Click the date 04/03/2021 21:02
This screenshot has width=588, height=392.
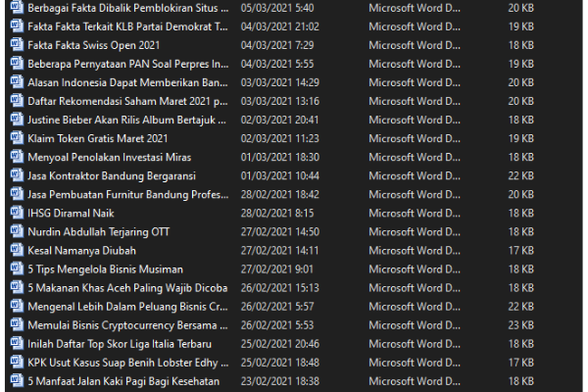point(279,26)
